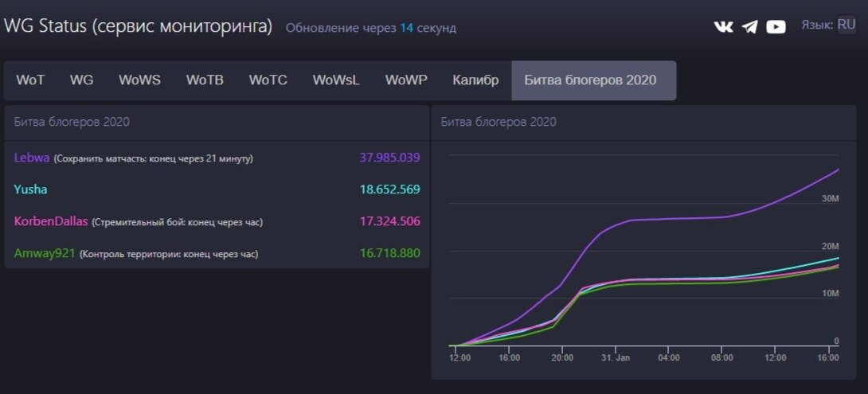Click Amway921 score 16.718.880
The height and width of the screenshot is (394, 868).
click(x=389, y=253)
